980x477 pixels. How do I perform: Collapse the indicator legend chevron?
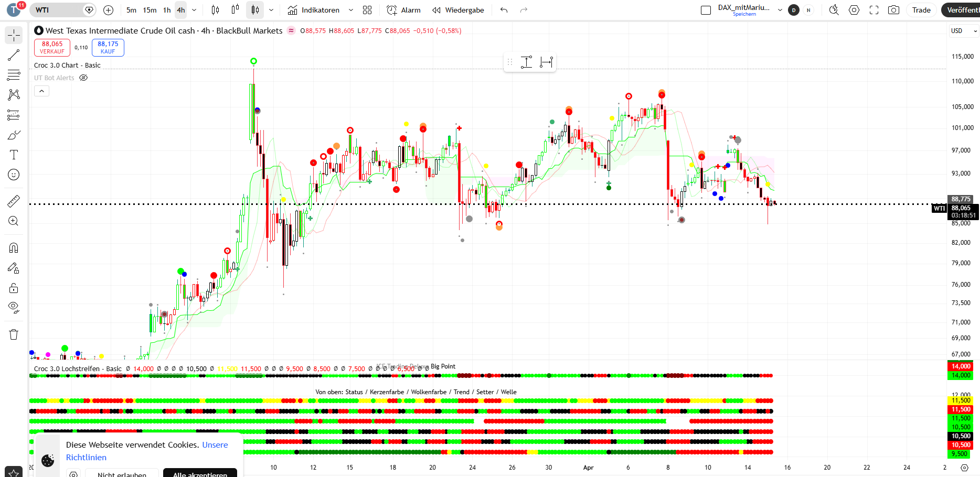pyautogui.click(x=41, y=91)
